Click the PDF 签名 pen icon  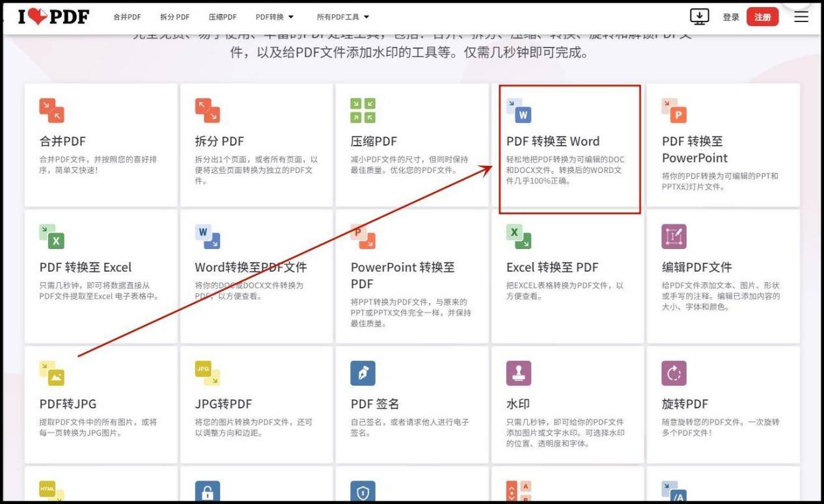pos(363,373)
